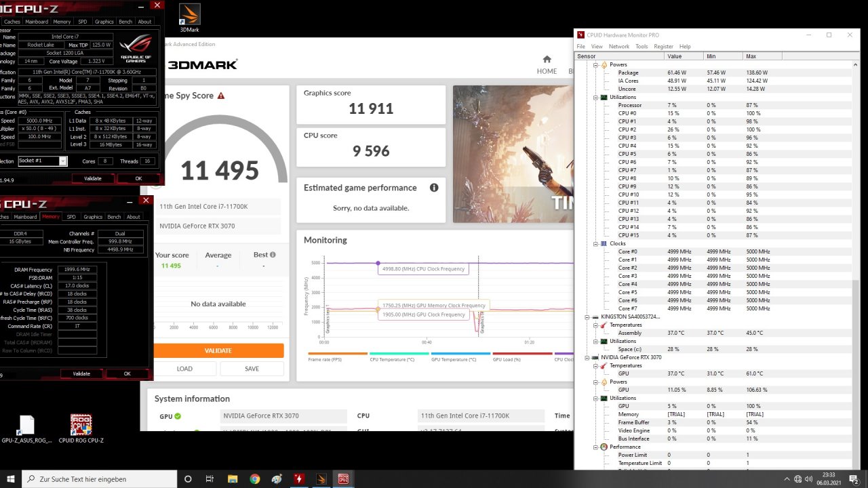Click the info icon beside Estimated game performance
This screenshot has width=868, height=488.
pos(434,188)
